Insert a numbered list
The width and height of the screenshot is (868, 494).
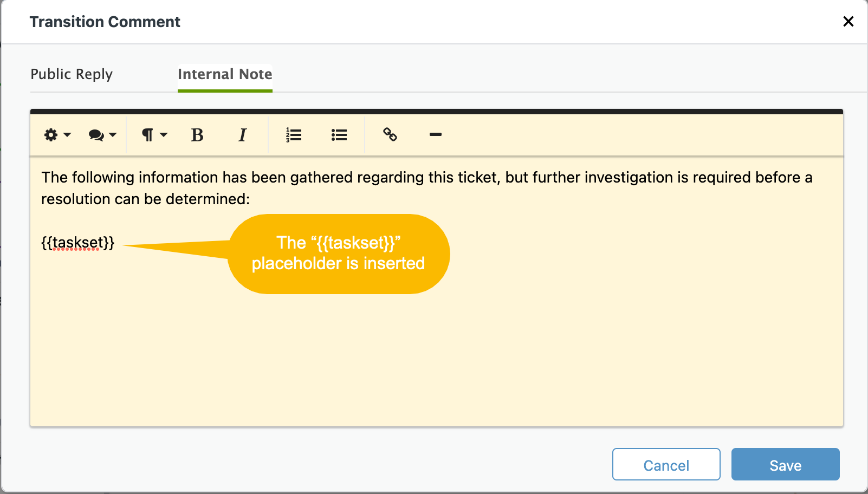point(294,135)
